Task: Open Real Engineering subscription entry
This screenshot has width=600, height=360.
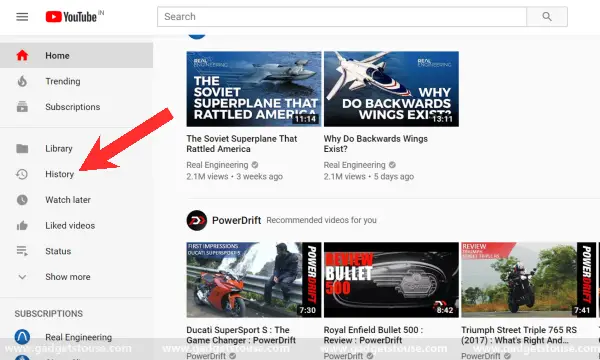Action: 77,337
